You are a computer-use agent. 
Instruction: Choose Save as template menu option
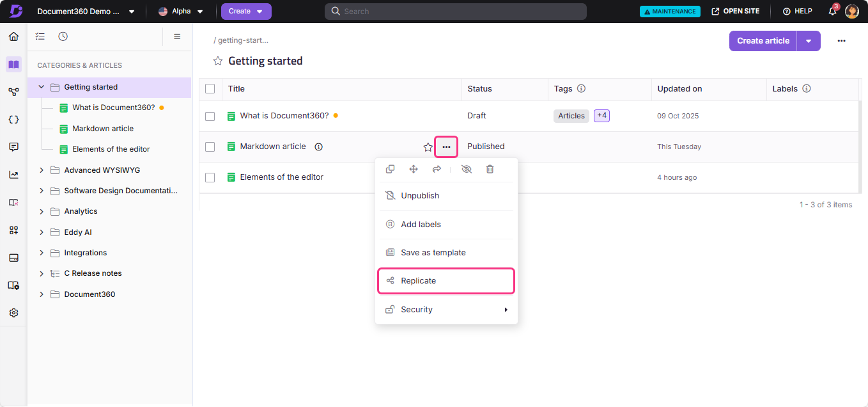point(433,253)
